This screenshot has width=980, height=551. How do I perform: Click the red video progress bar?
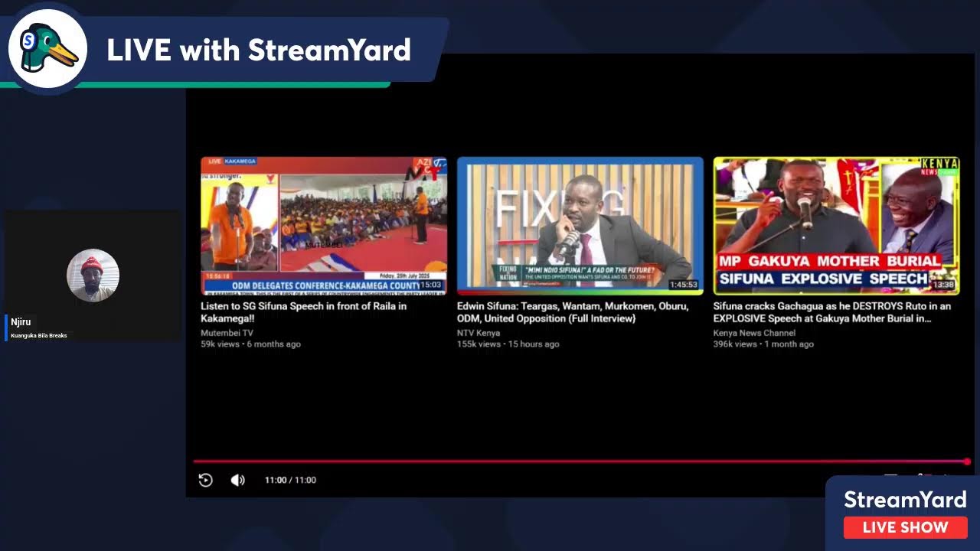582,461
